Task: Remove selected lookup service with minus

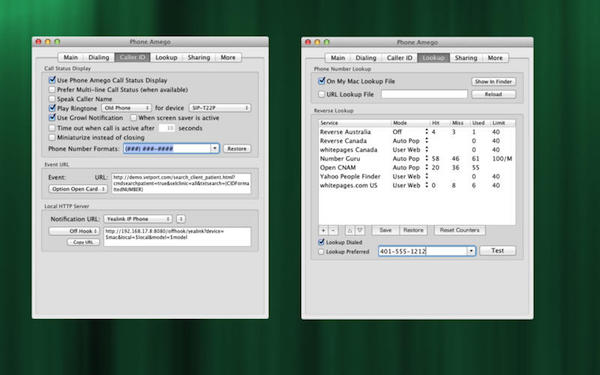Action: pos(333,230)
